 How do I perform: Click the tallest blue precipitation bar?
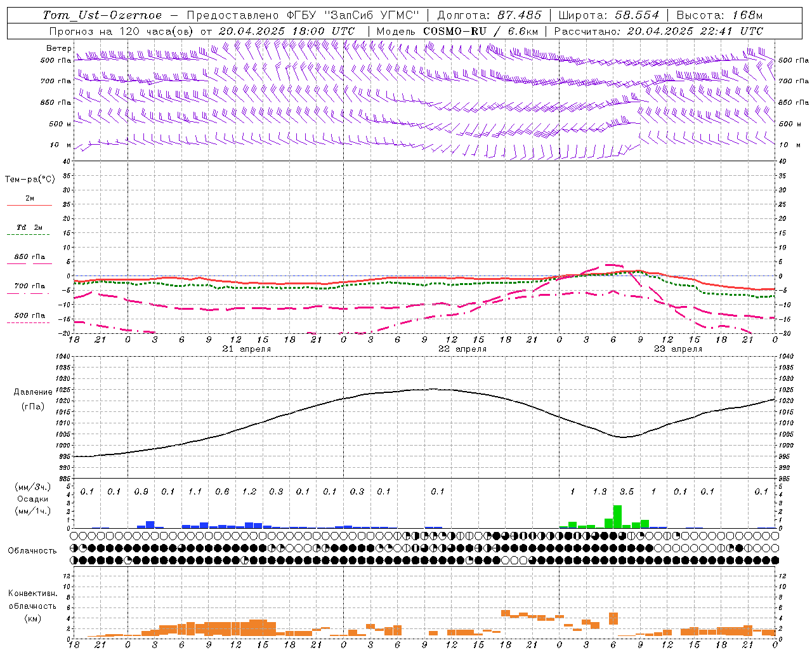click(x=150, y=524)
